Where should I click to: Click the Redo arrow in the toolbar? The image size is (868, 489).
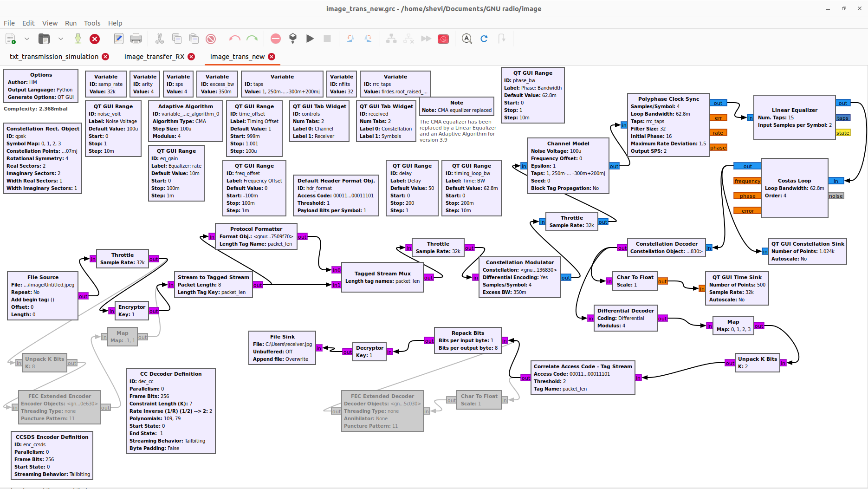point(252,39)
